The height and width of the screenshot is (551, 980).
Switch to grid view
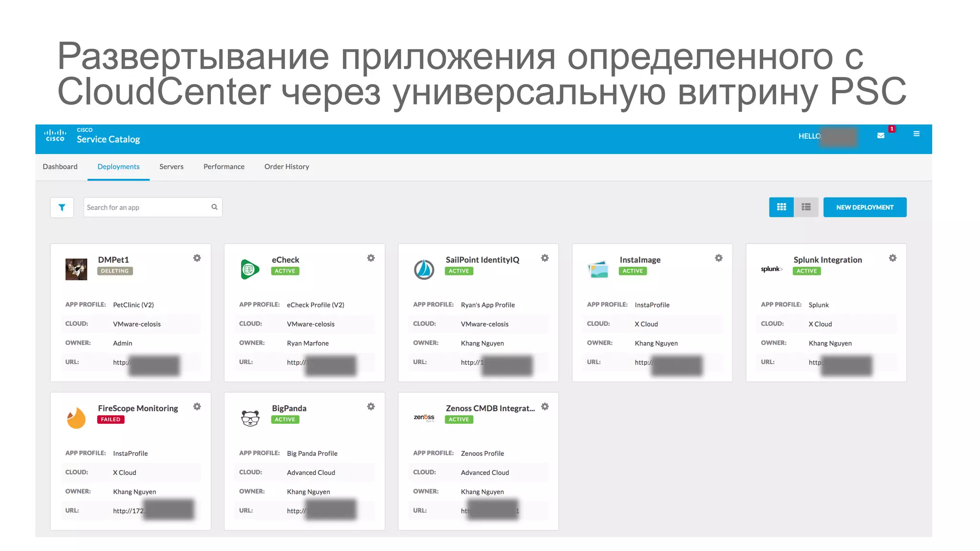[x=781, y=207]
